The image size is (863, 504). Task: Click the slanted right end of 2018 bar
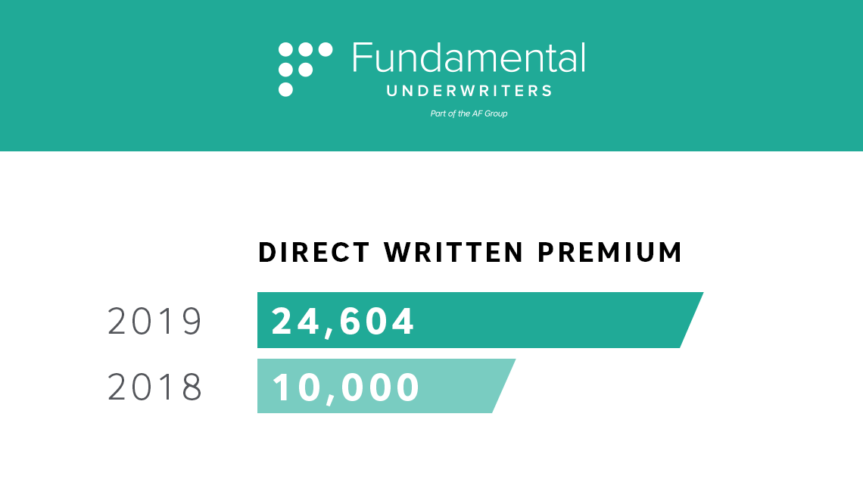[x=504, y=386]
